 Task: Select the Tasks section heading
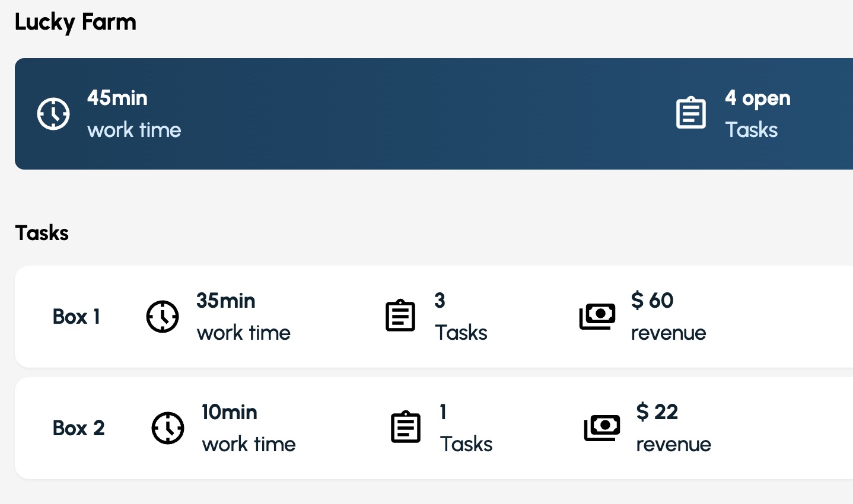point(42,233)
